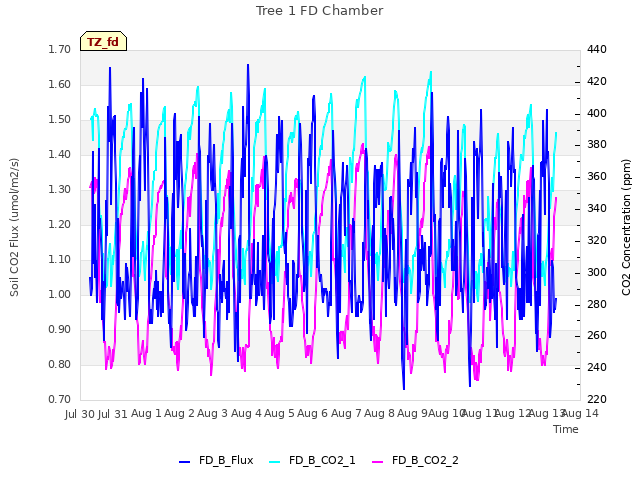This screenshot has height=480, width=640.
Task: Click the Jul 31 date tick
Action: coord(113,414)
